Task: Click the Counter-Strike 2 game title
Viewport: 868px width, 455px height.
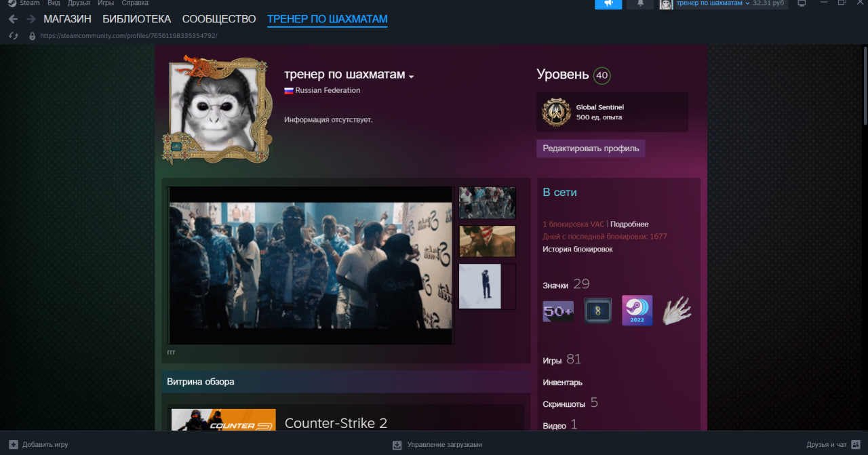Action: click(x=336, y=423)
